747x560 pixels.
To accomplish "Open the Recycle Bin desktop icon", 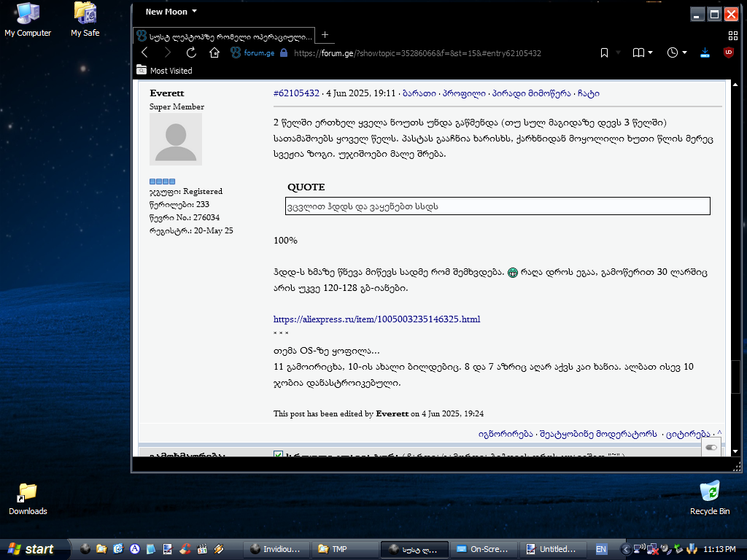I will click(710, 498).
